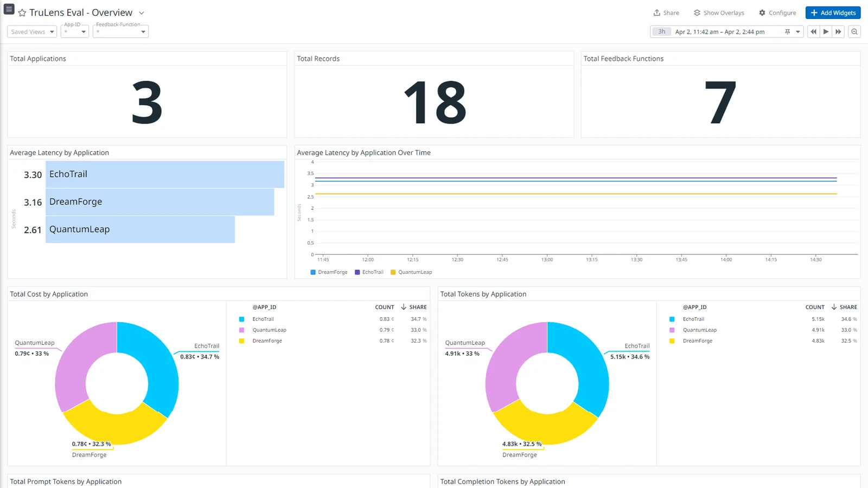Expand chevron next to dashboard title
The width and height of the screenshot is (868, 488).
[x=142, y=13]
